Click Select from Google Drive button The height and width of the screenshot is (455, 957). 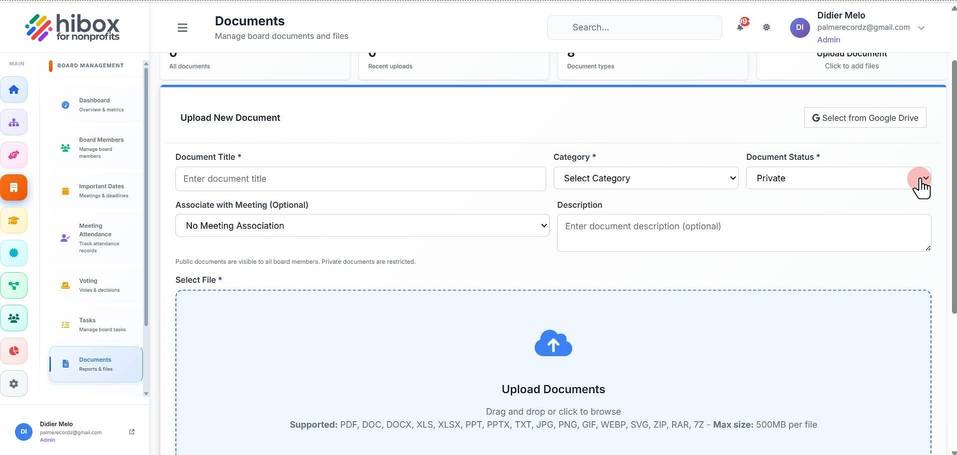point(865,118)
